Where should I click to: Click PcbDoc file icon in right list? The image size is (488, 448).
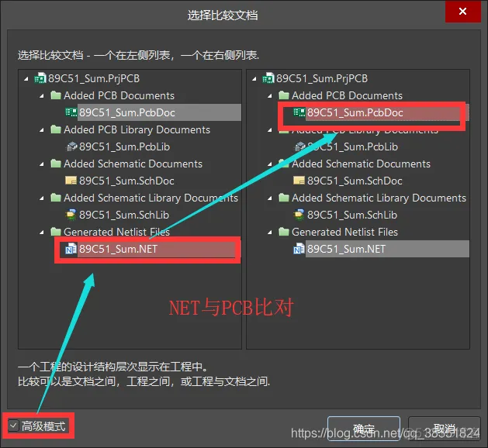(x=299, y=113)
